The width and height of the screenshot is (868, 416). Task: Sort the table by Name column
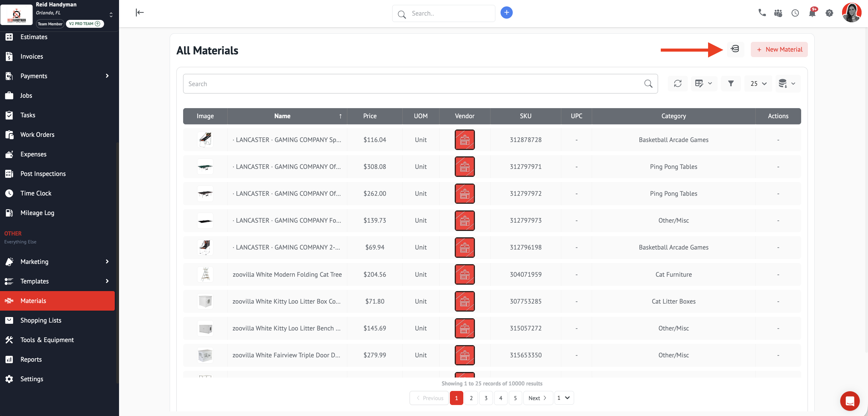[287, 116]
